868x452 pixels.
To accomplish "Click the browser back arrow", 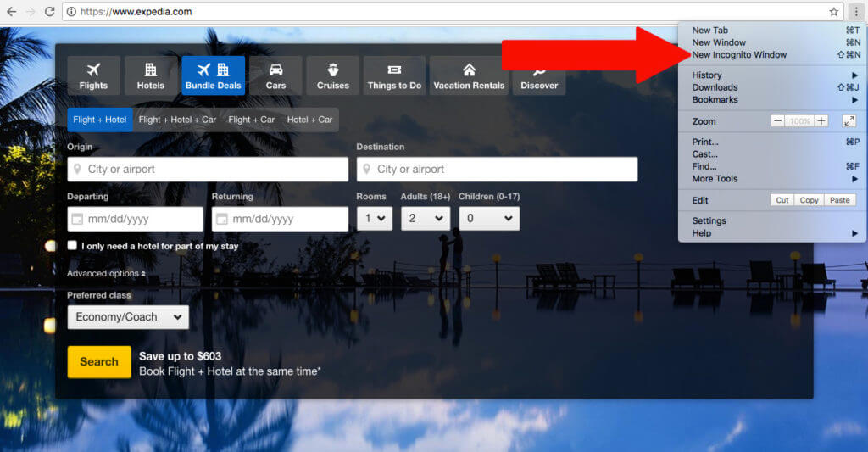I will 11,12.
